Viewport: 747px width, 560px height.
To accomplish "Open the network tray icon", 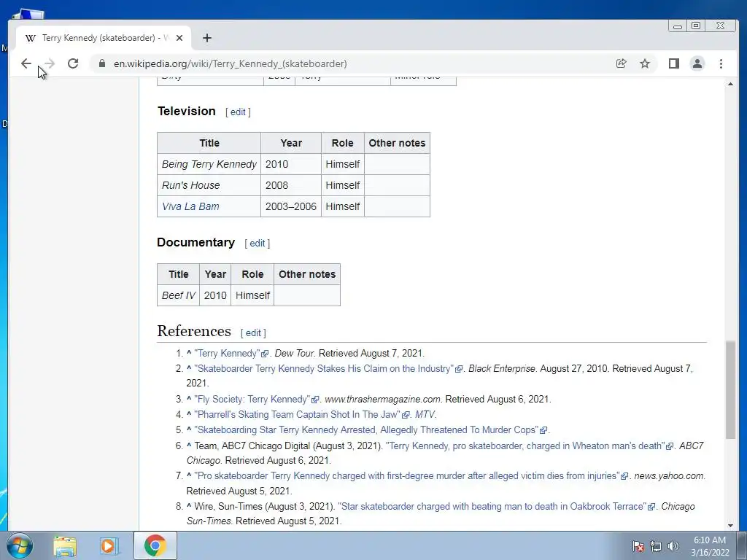I will coord(656,546).
